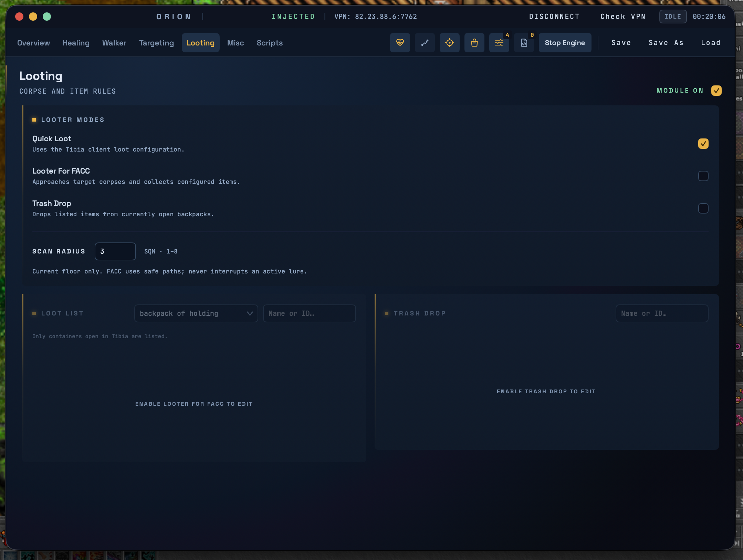Click the healing heart icon in toolbar
The image size is (743, 560).
[400, 43]
